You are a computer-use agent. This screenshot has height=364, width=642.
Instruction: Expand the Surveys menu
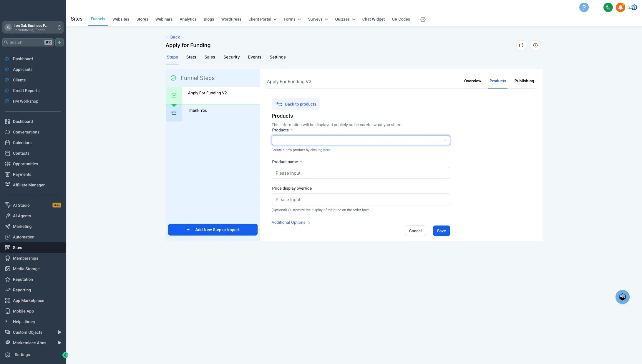pyautogui.click(x=318, y=19)
